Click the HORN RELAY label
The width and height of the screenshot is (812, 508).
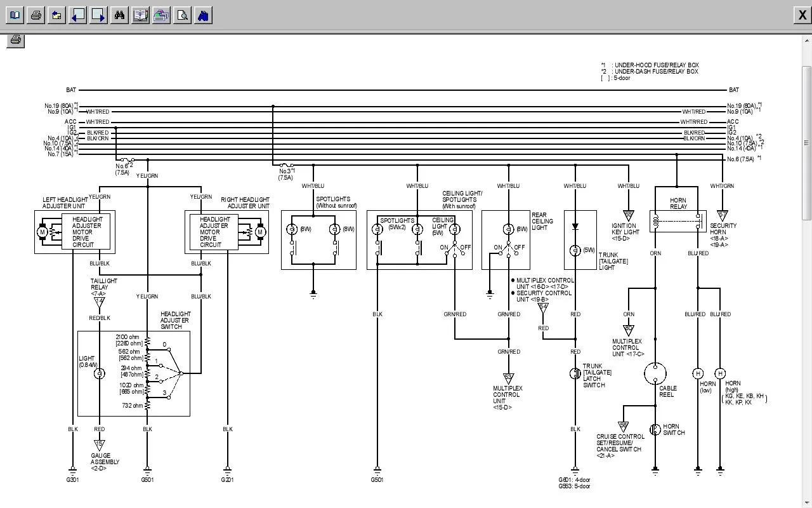click(x=678, y=203)
